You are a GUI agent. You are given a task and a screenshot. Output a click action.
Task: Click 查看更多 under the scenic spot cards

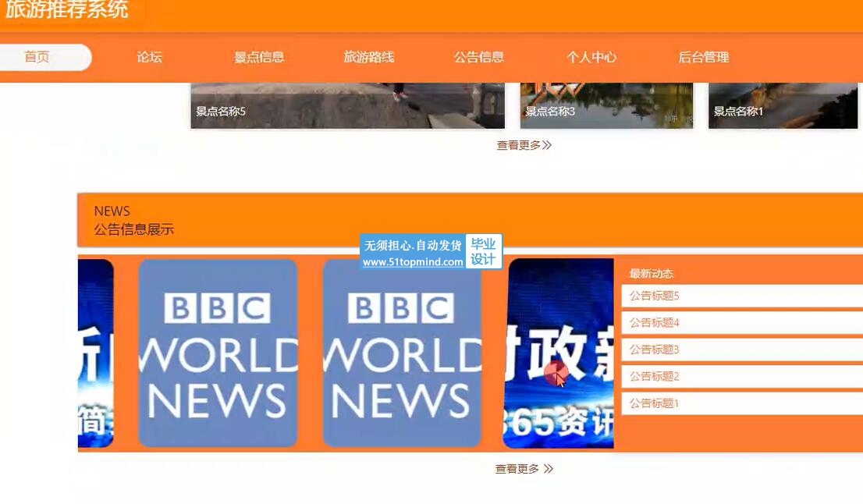[x=524, y=145]
